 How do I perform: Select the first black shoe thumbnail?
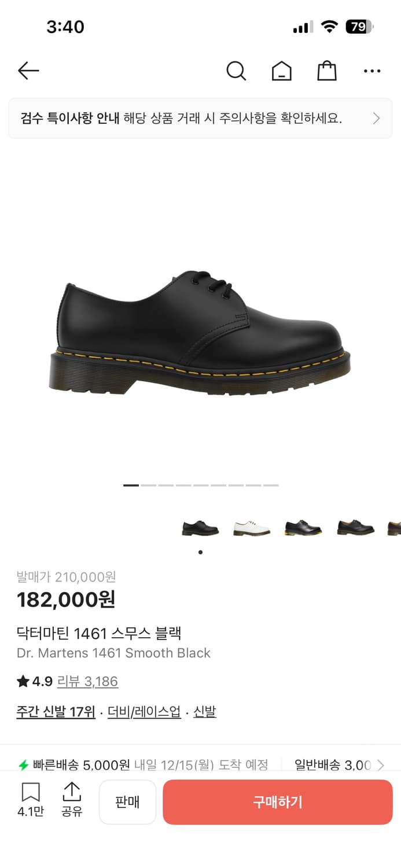click(x=200, y=528)
